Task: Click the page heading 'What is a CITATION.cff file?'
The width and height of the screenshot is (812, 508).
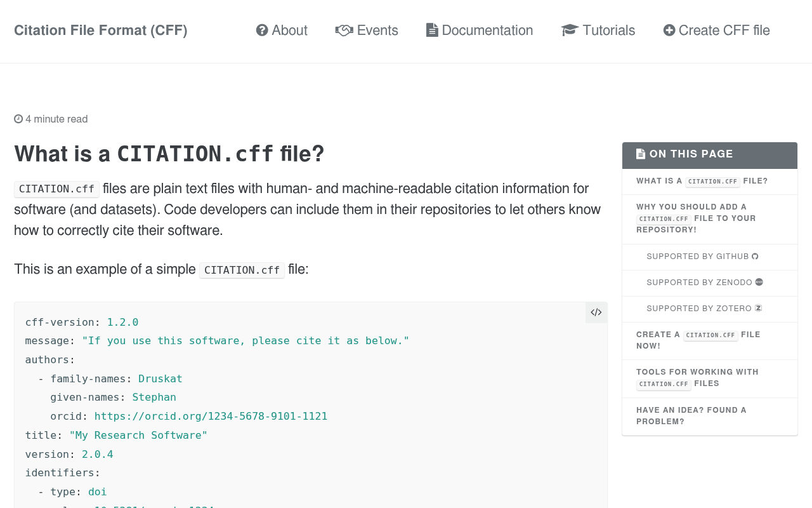Action: [169, 154]
